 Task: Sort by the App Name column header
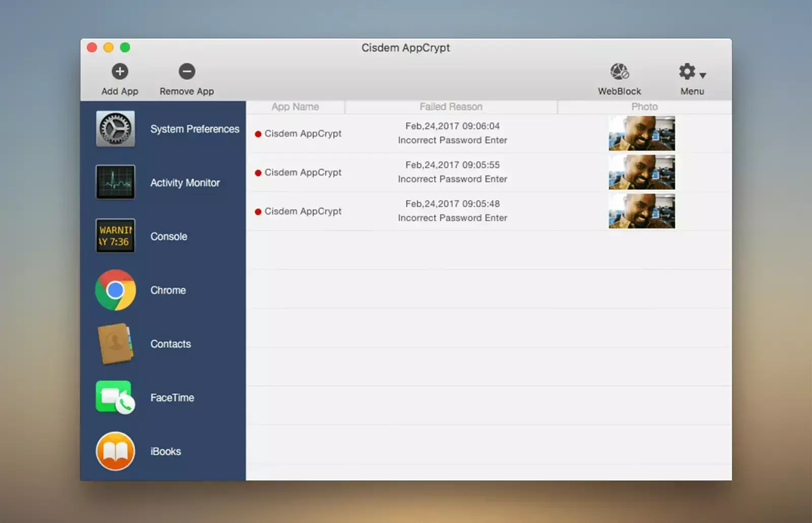tap(295, 107)
